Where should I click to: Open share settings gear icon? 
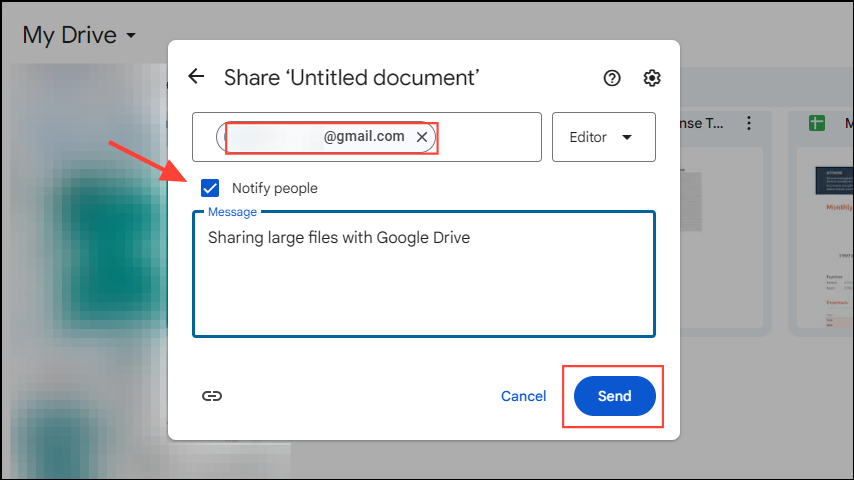(x=651, y=78)
